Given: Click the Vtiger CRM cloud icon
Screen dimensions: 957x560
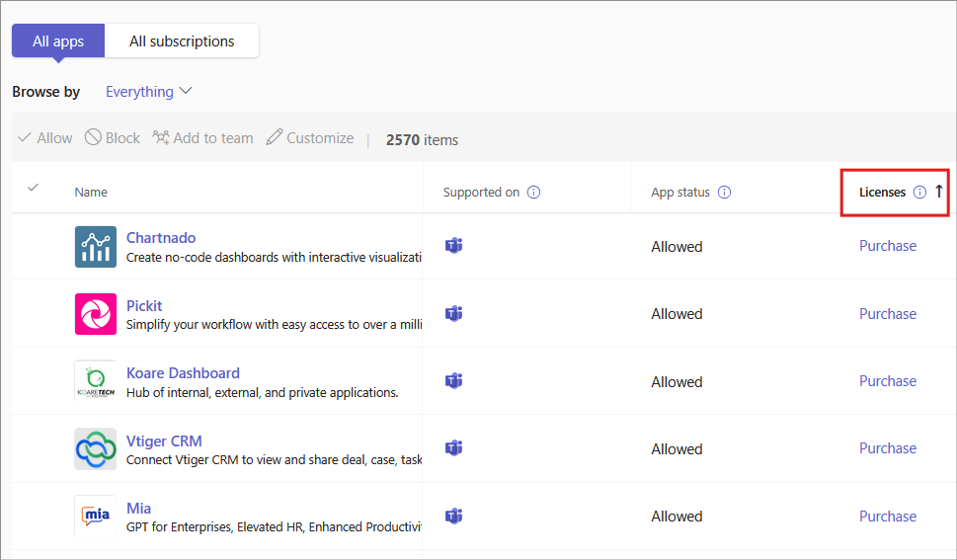Looking at the screenshot, I should tap(95, 448).
